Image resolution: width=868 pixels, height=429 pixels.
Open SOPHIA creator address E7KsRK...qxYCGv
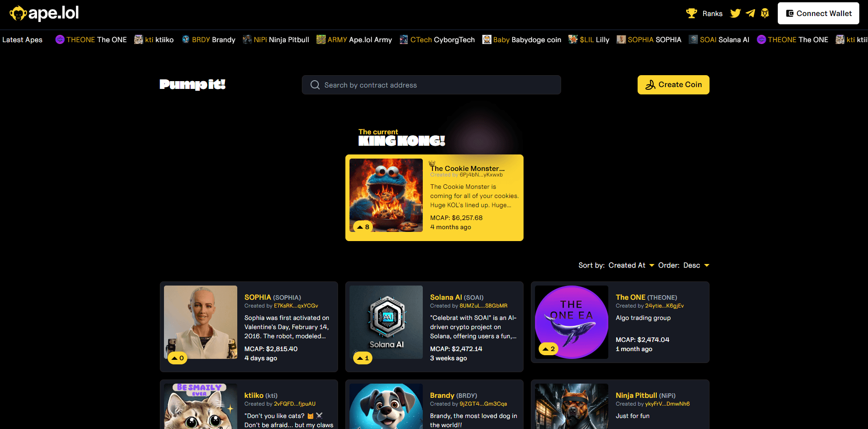tap(295, 306)
